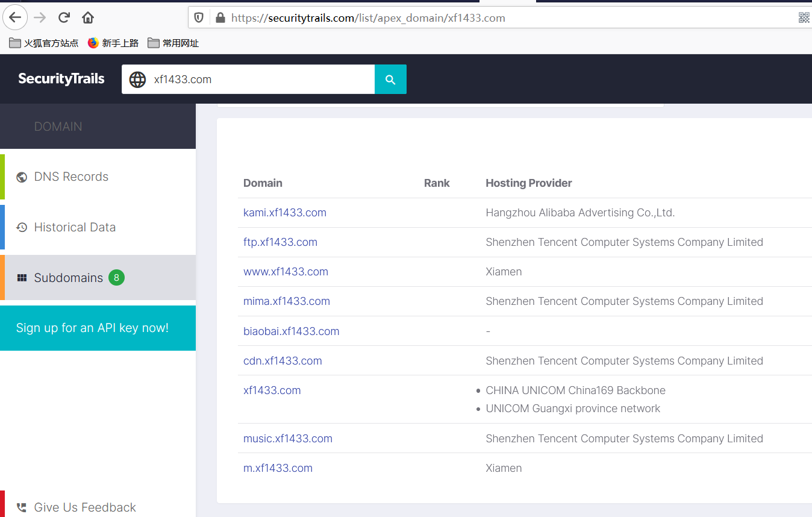Screen dimensions: 812x517
Task: Click hosting provider text in ftp.xf1433.com row
Action: (624, 242)
